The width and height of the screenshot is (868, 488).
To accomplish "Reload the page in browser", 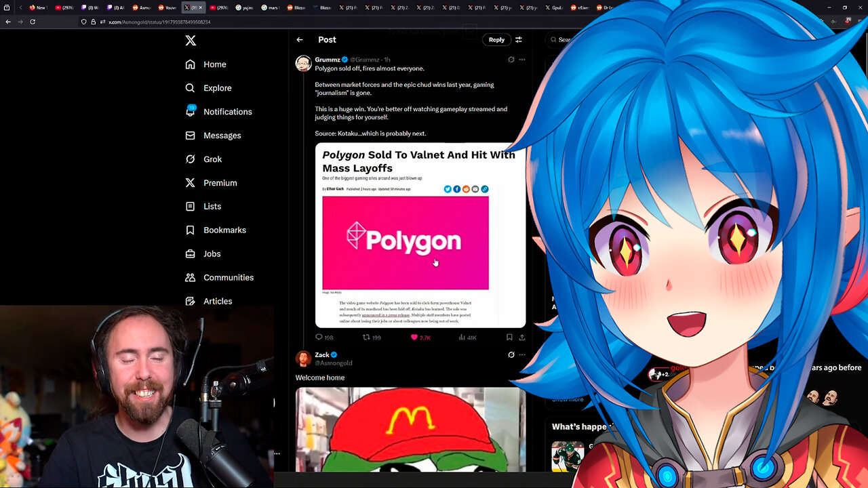I will (32, 22).
